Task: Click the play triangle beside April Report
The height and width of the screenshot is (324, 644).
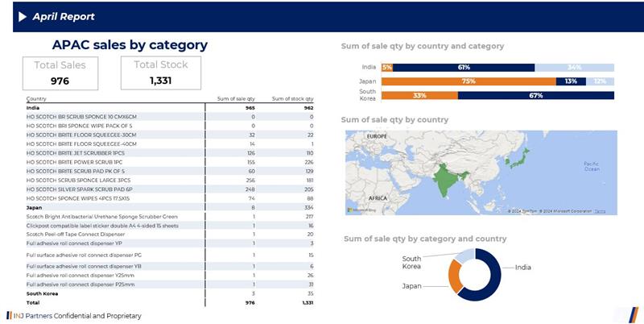Action: [x=23, y=16]
